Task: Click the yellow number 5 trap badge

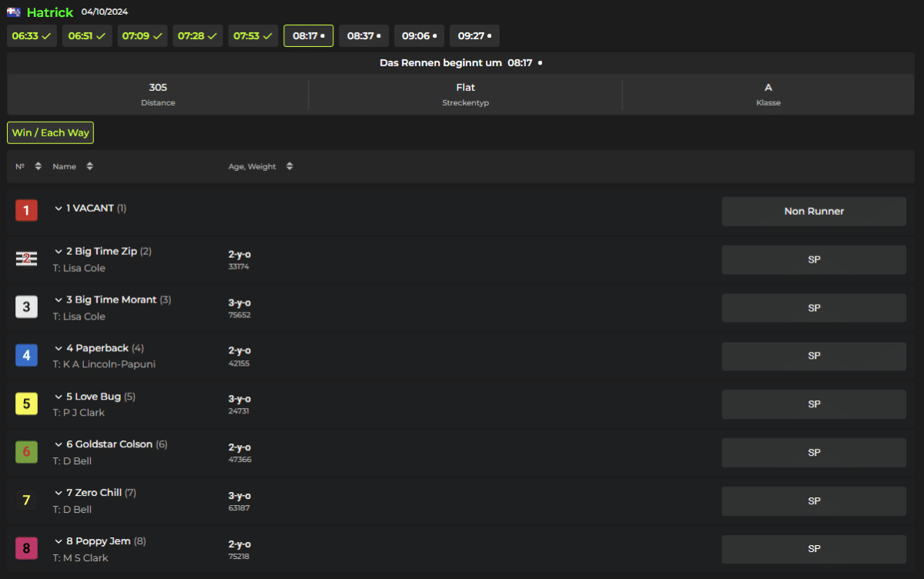Action: 26,403
